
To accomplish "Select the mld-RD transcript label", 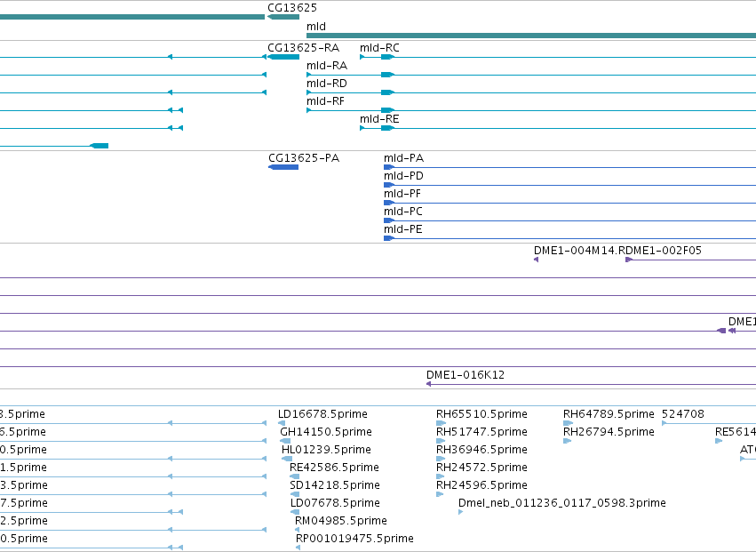I will (327, 84).
